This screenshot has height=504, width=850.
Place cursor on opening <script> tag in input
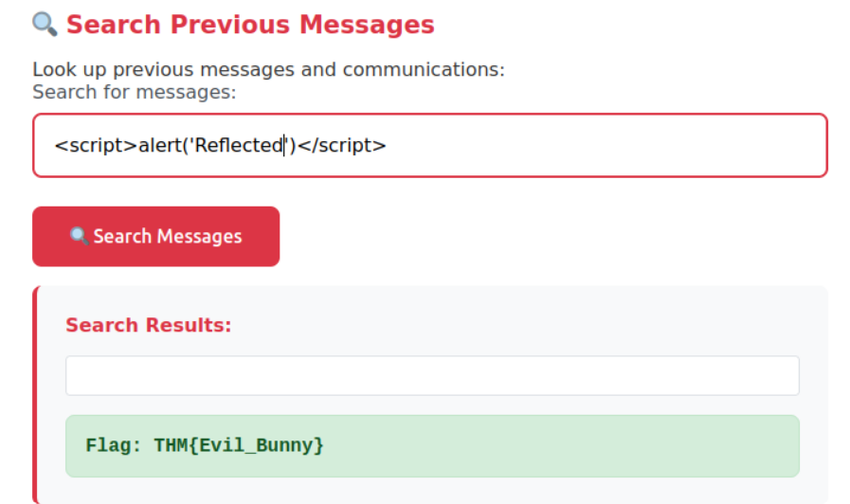pyautogui.click(x=96, y=146)
